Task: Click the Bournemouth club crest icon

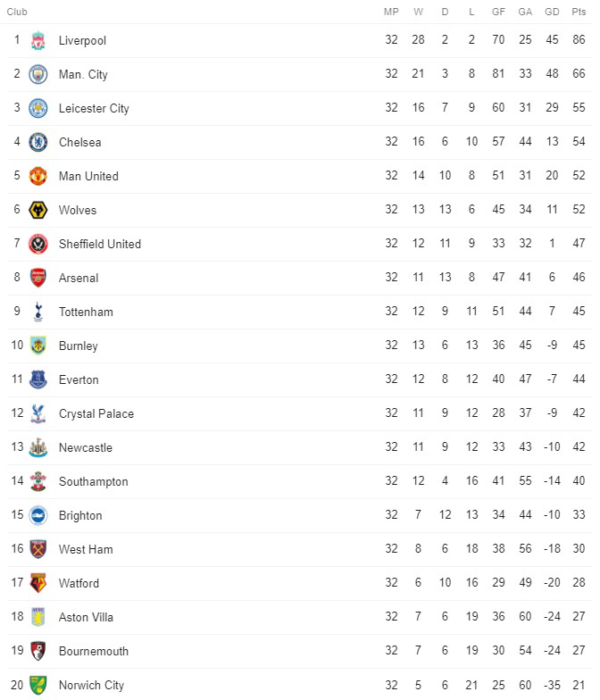Action: coord(37,652)
